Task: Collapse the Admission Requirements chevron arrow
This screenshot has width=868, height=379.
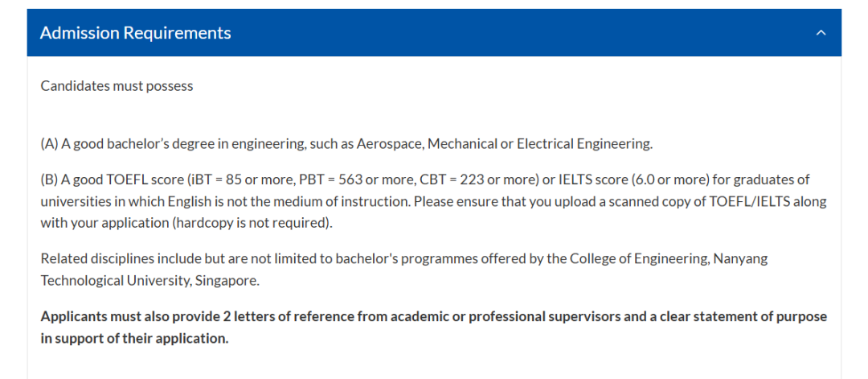Action: (820, 33)
